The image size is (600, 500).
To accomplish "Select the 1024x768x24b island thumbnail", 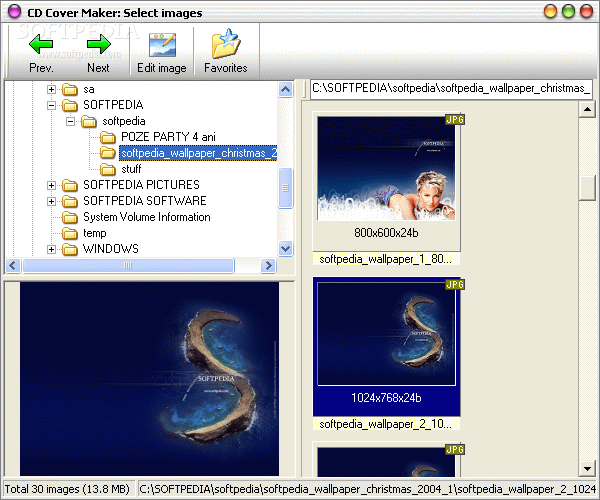I will (386, 334).
